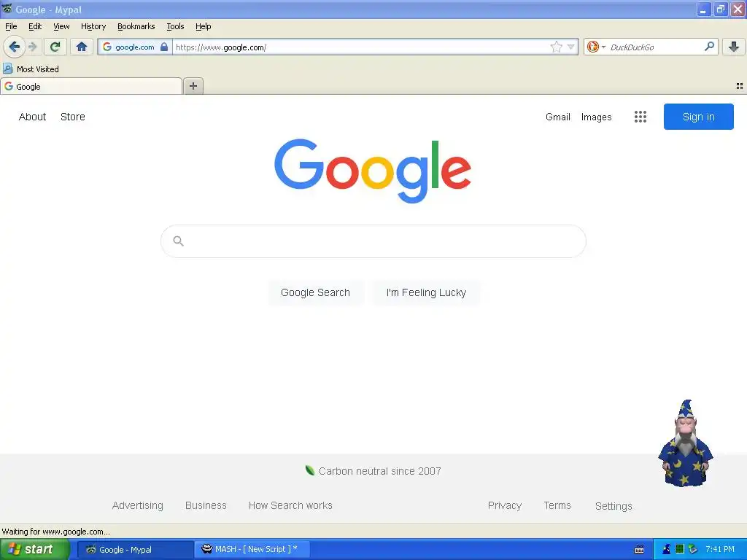Open the History menu

[x=93, y=27]
